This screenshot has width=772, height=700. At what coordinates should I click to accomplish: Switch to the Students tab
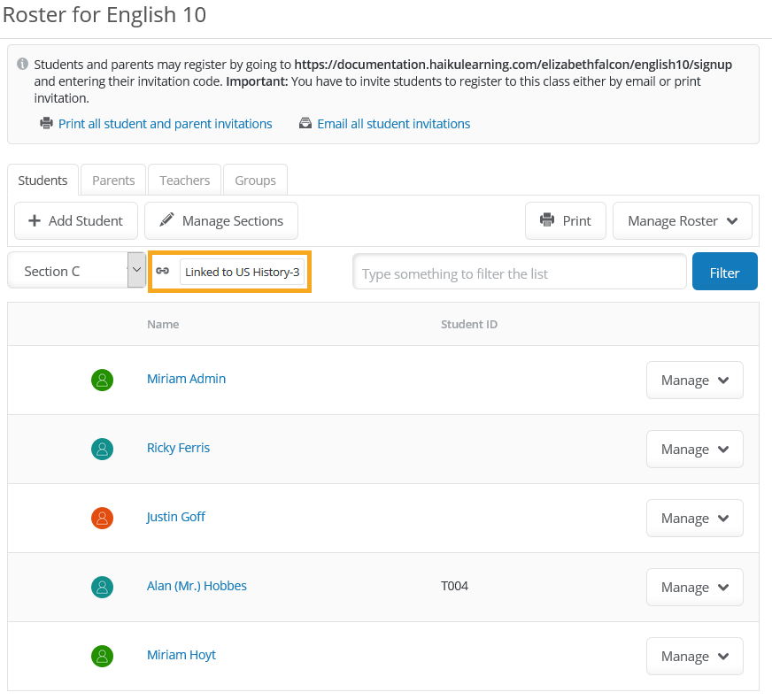[x=42, y=181]
